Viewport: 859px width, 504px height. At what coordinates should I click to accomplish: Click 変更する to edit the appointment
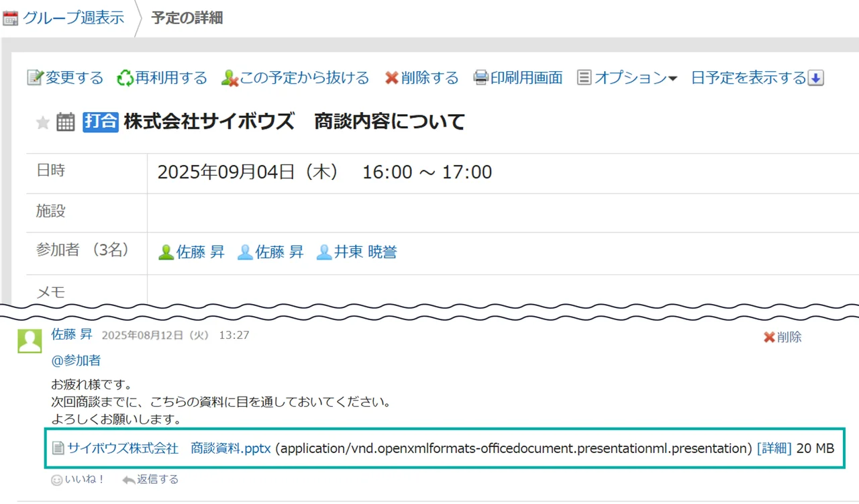tap(74, 78)
